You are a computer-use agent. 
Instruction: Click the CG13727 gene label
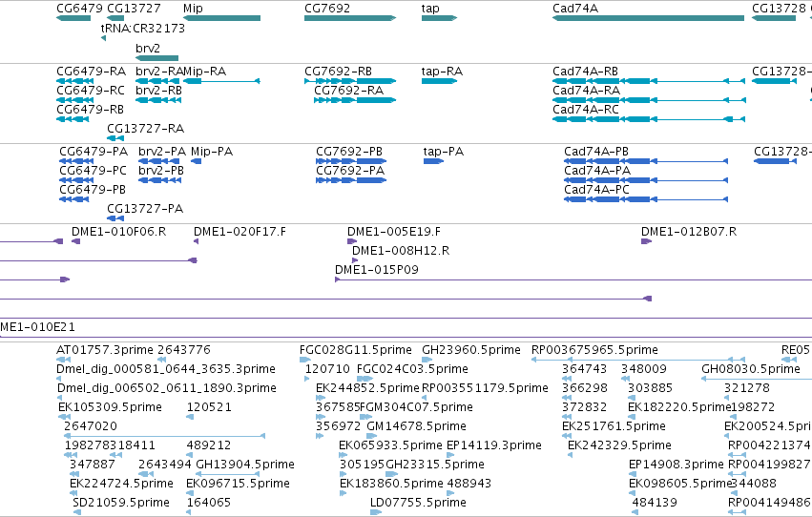[134, 9]
